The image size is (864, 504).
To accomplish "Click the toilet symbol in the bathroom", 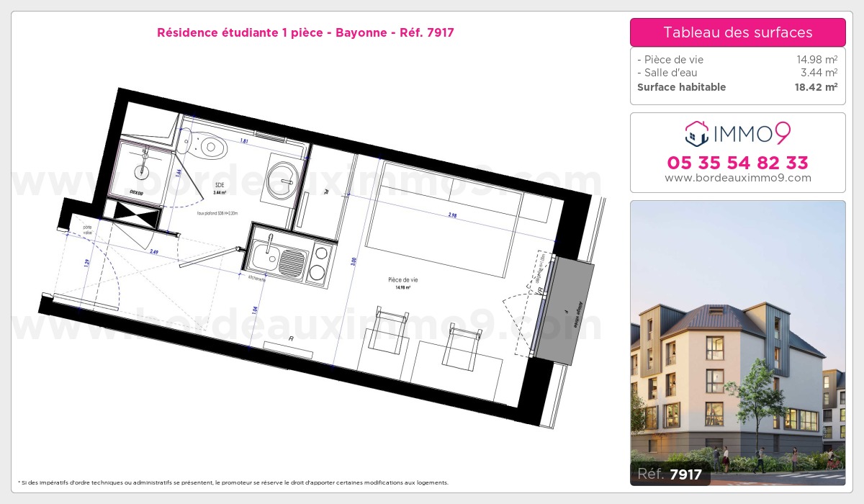I will pos(207,146).
